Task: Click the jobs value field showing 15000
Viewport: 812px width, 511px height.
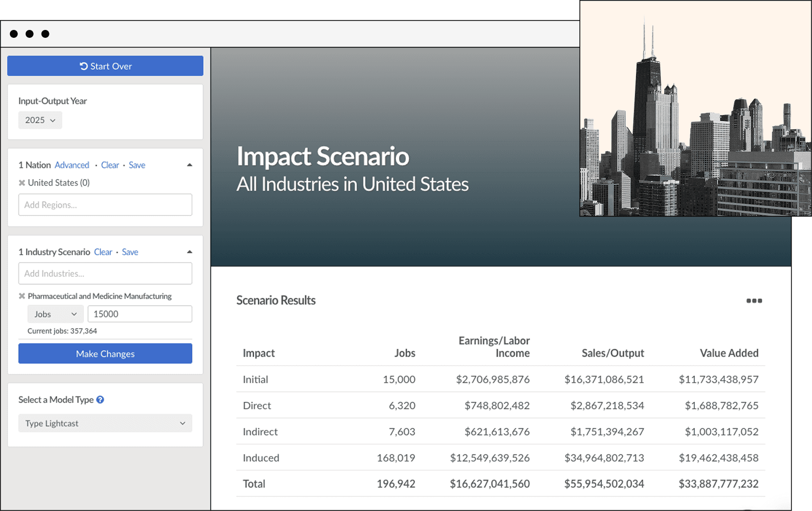Action: pyautogui.click(x=140, y=314)
